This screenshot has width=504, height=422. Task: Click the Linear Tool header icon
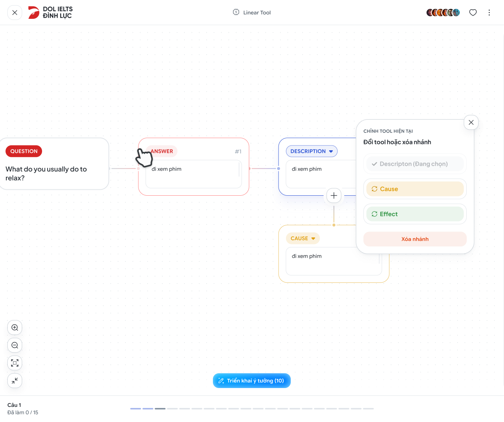point(236,12)
